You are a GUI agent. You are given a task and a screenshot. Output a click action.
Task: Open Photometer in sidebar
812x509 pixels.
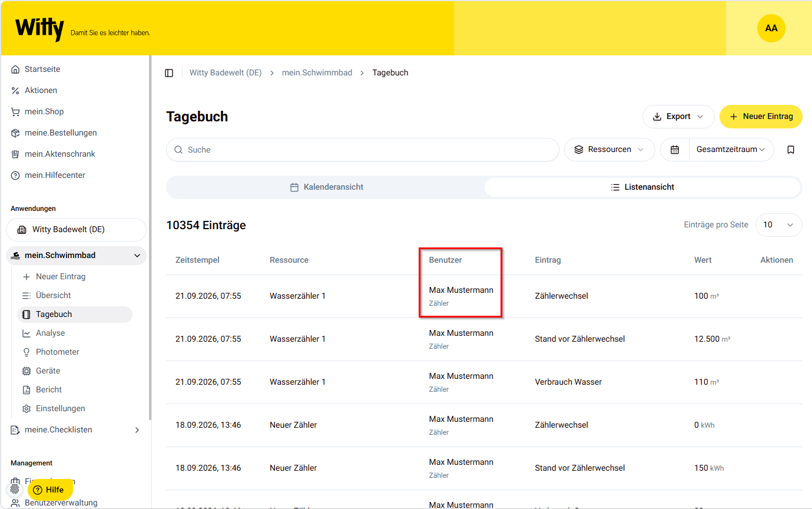pyautogui.click(x=57, y=352)
